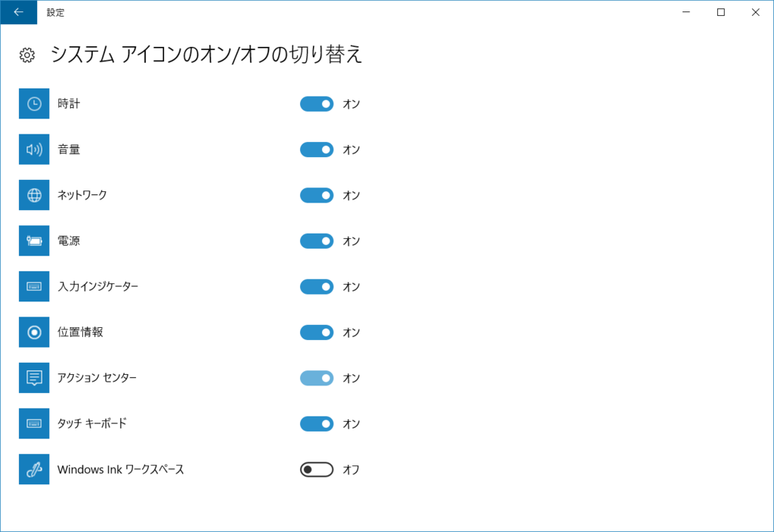This screenshot has width=774, height=532.
Task: Click the Windows Ink pen icon
Action: (33, 469)
